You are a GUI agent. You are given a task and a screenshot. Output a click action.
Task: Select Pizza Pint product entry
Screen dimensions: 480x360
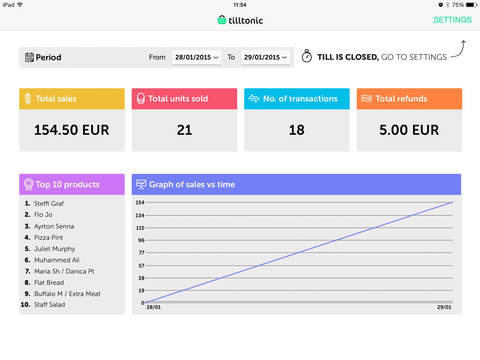tap(49, 237)
